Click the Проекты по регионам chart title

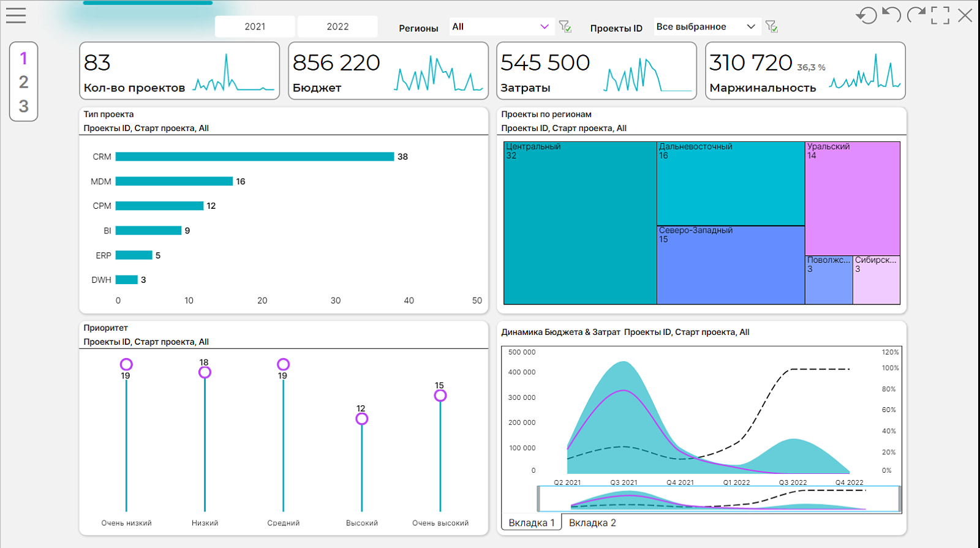546,114
